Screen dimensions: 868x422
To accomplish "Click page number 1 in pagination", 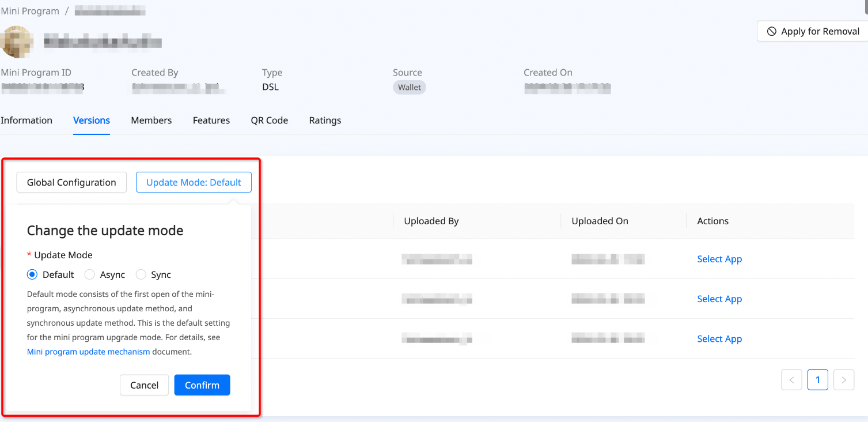I will pos(817,380).
